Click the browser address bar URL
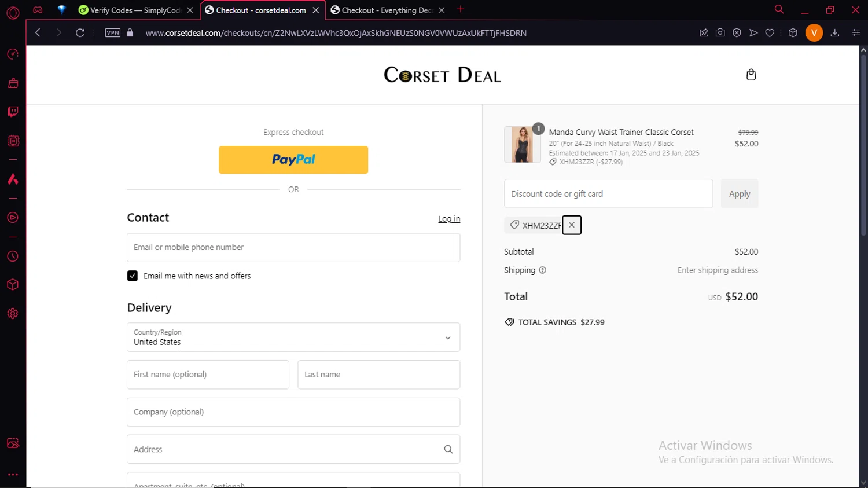Image resolution: width=868 pixels, height=488 pixels. [x=336, y=33]
